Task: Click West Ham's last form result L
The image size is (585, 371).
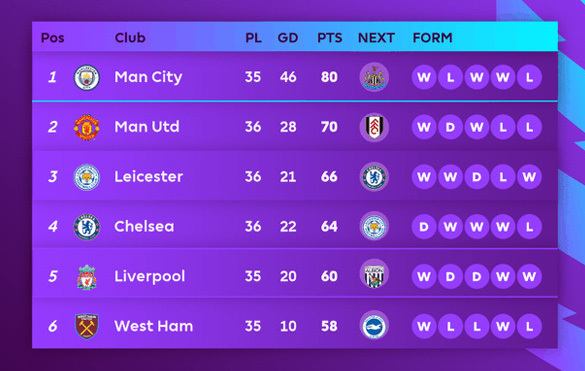Action: [x=529, y=327]
